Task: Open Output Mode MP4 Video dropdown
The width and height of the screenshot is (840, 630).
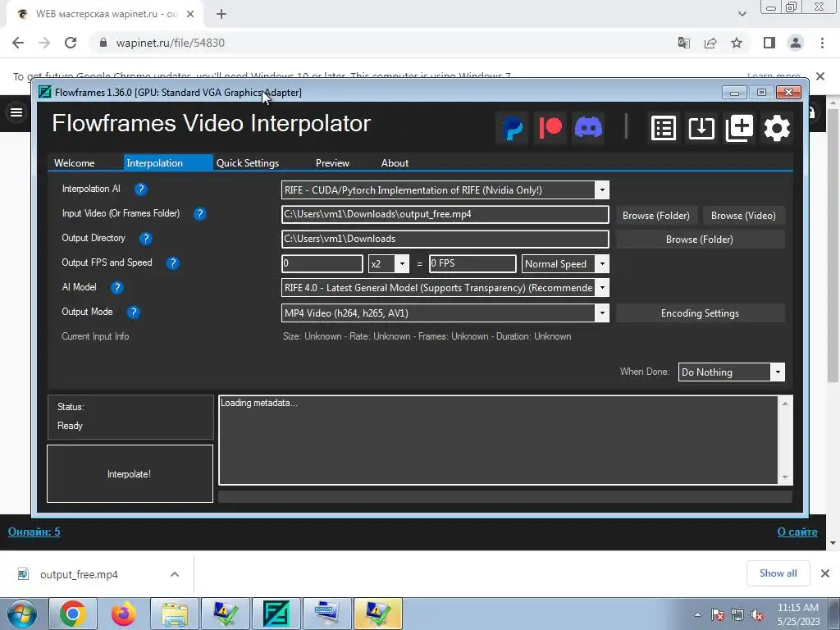Action: (602, 313)
